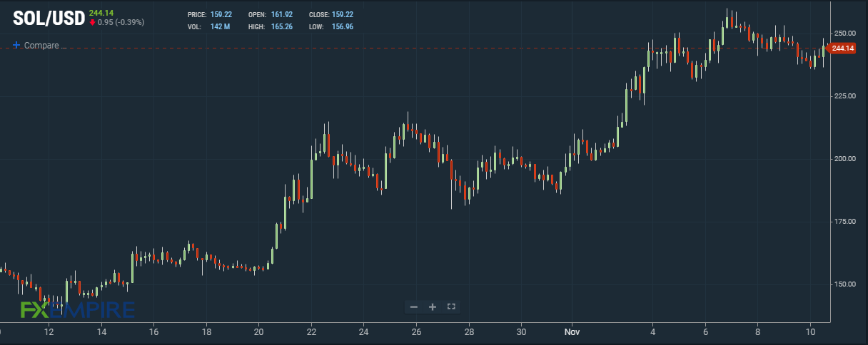
Task: Click the blue plus icon beside Compare
Action: 16,45
